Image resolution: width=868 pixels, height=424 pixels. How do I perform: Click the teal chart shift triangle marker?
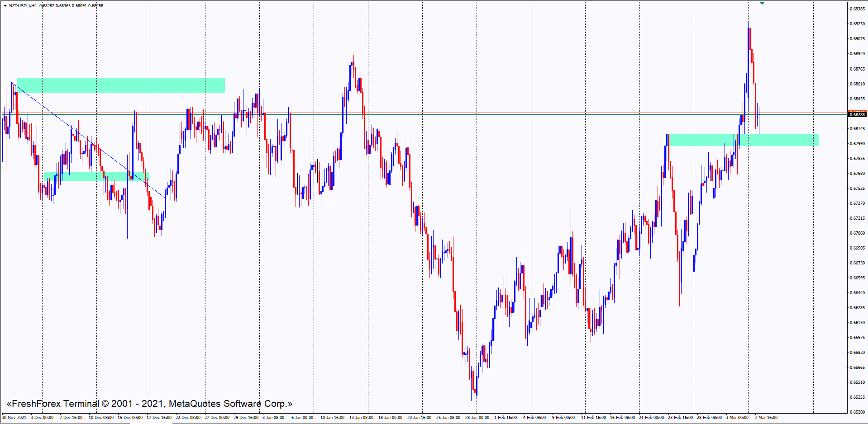pos(763,3)
